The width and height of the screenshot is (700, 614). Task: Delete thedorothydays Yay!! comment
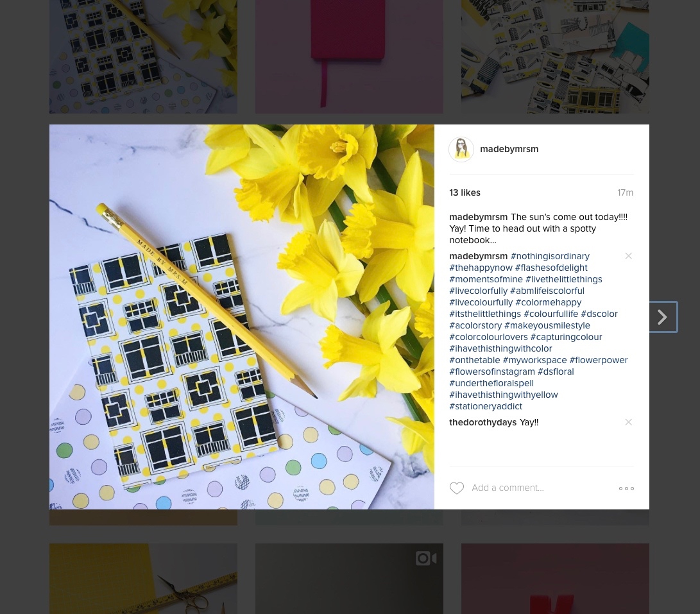point(628,422)
